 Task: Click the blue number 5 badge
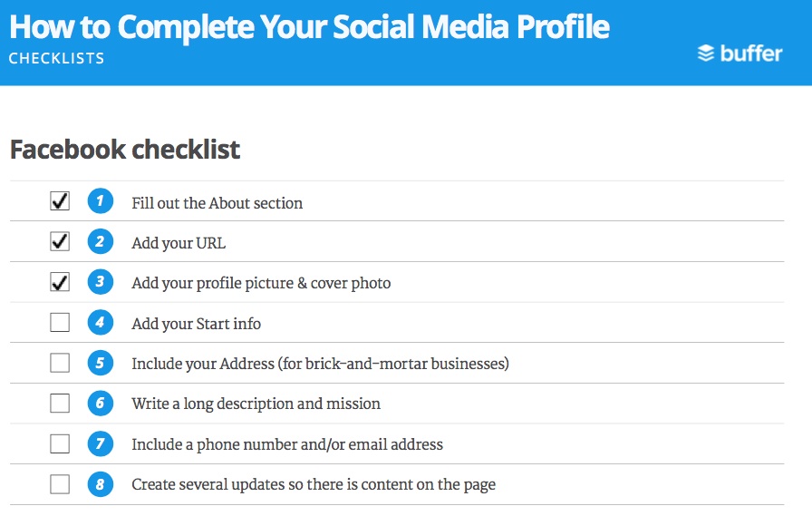click(x=101, y=363)
